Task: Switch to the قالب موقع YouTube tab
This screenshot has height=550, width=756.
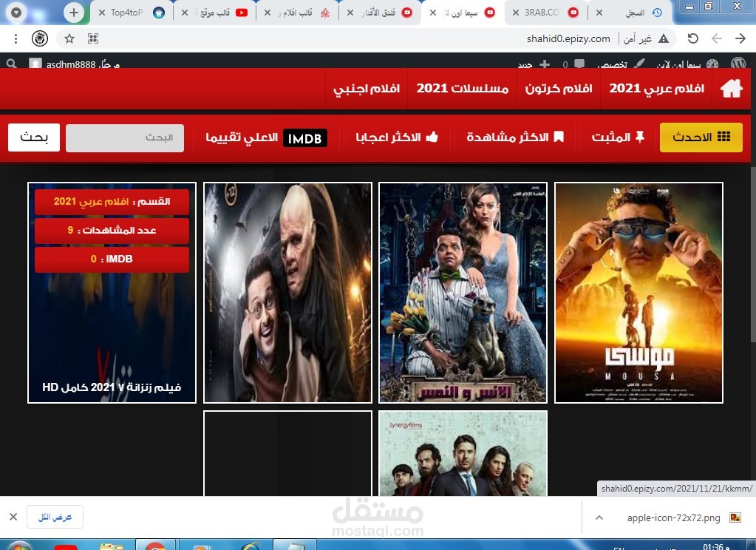Action: click(x=216, y=13)
